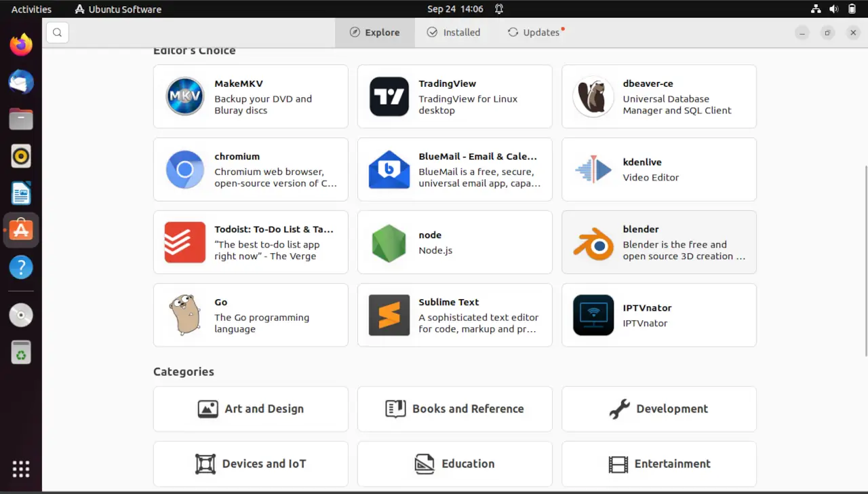Screen dimensions: 868x494
Task: Switch to the Explore tab
Action: 374,32
